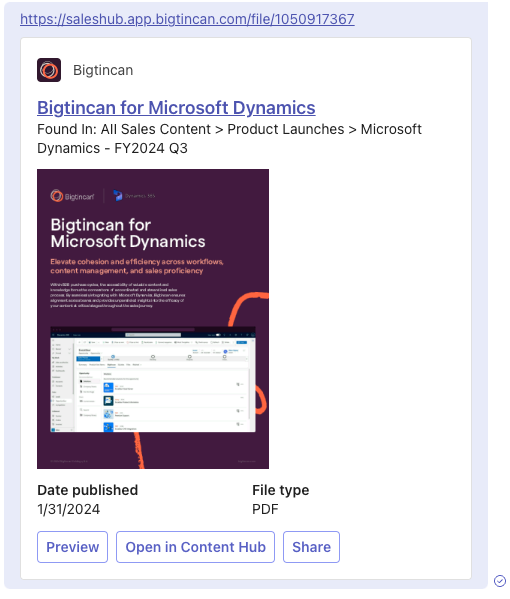Image resolution: width=510 pixels, height=599 pixels.
Task: Click Open in Content Hub button
Action: (x=195, y=547)
